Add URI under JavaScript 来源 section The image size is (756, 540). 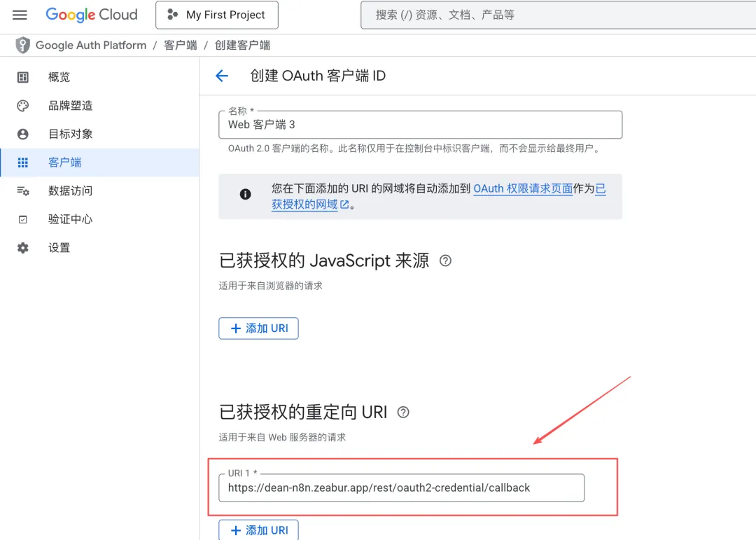pos(258,328)
